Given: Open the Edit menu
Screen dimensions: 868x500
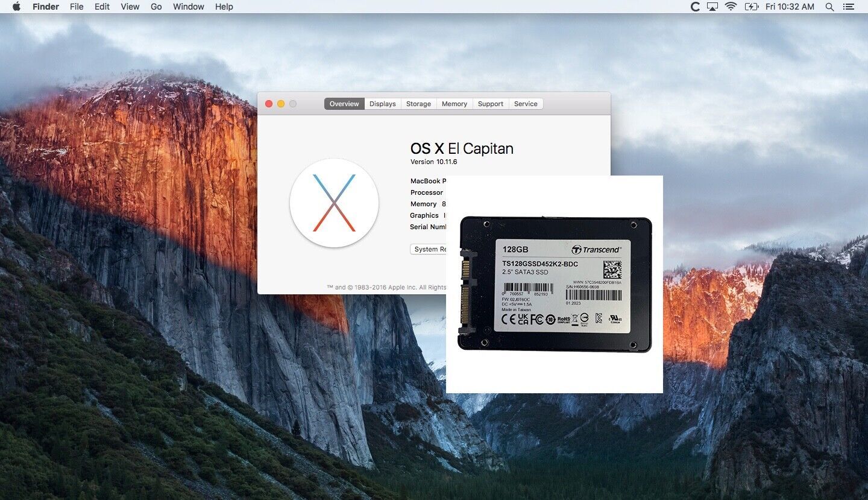Looking at the screenshot, I should click(x=102, y=7).
